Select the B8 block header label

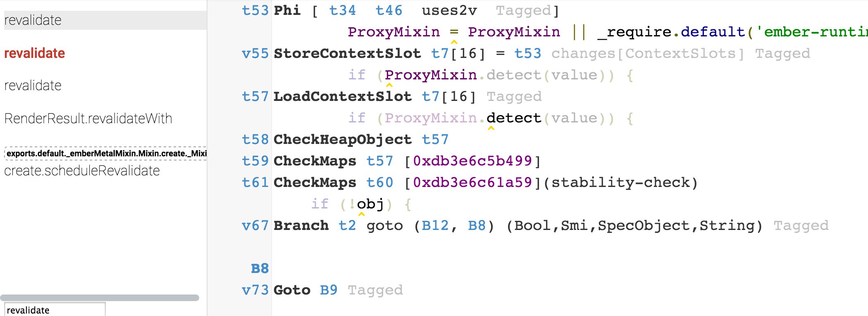point(260,268)
